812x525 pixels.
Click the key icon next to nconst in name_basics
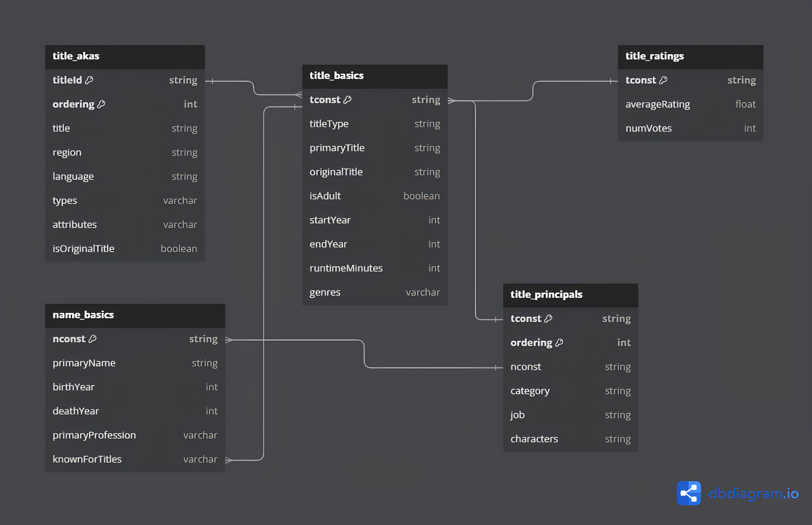click(x=92, y=339)
